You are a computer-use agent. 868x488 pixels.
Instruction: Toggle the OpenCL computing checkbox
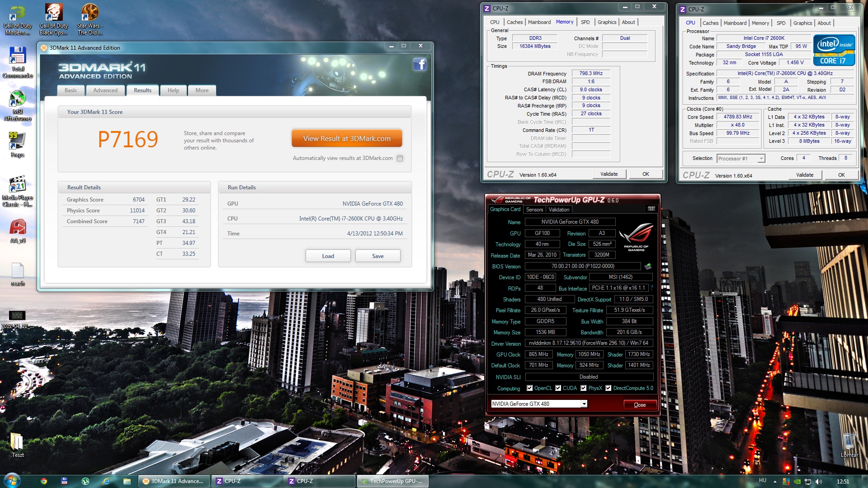(529, 388)
